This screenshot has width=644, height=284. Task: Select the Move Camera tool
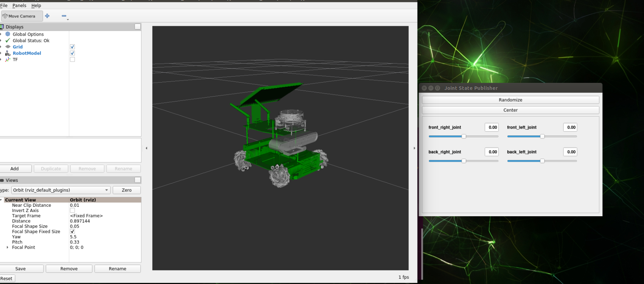pyautogui.click(x=22, y=16)
